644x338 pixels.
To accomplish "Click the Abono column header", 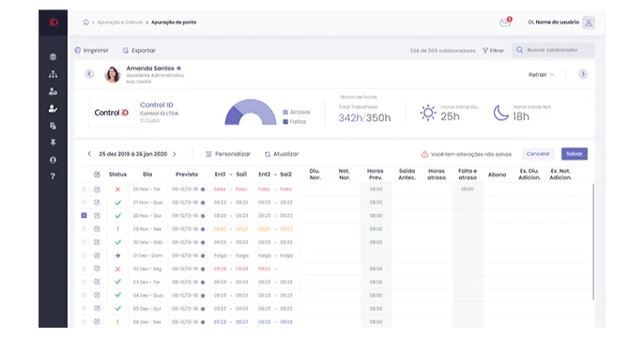I will [x=497, y=175].
